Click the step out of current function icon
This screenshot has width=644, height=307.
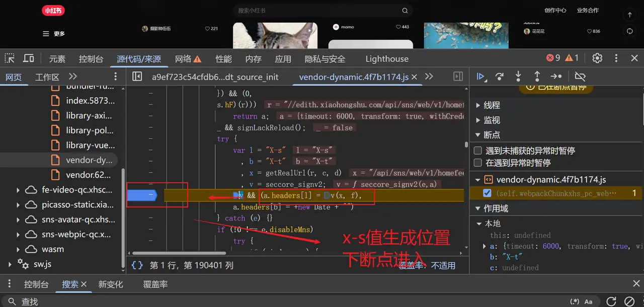click(537, 76)
